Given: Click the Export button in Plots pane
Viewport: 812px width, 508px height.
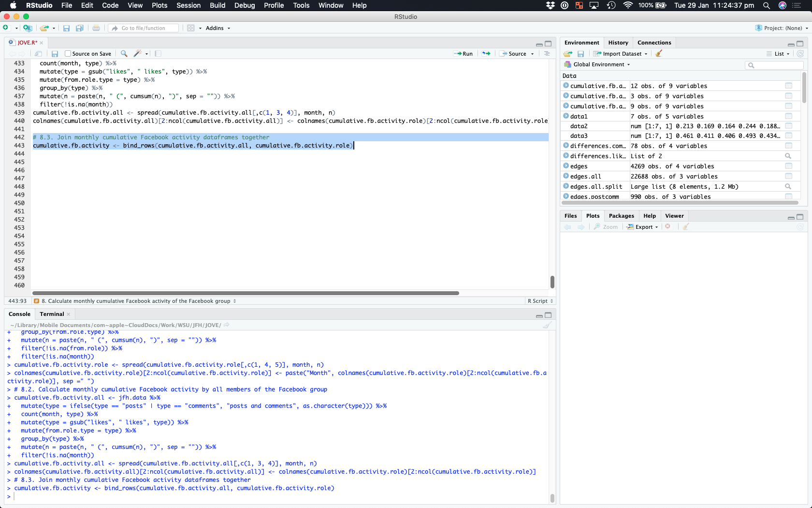Looking at the screenshot, I should coord(643,227).
